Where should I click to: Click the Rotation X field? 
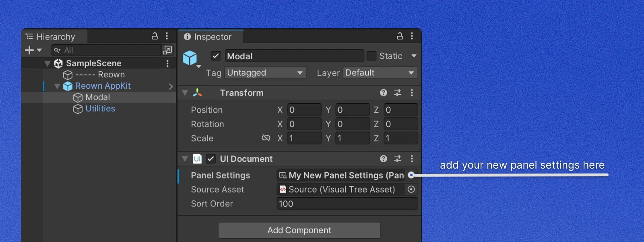point(304,124)
